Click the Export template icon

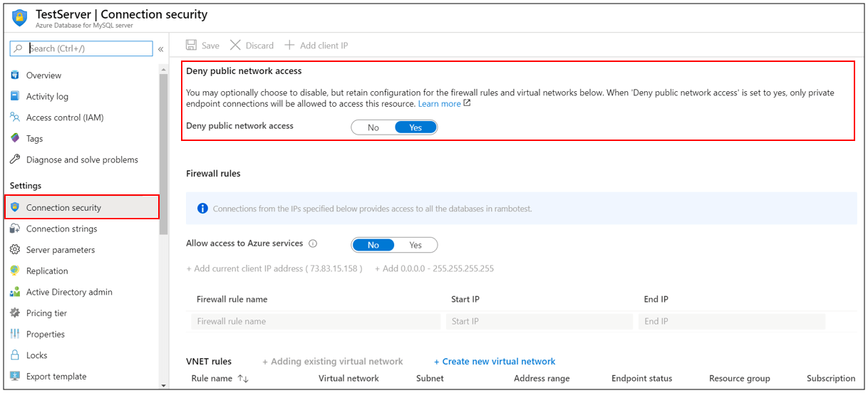coord(15,376)
